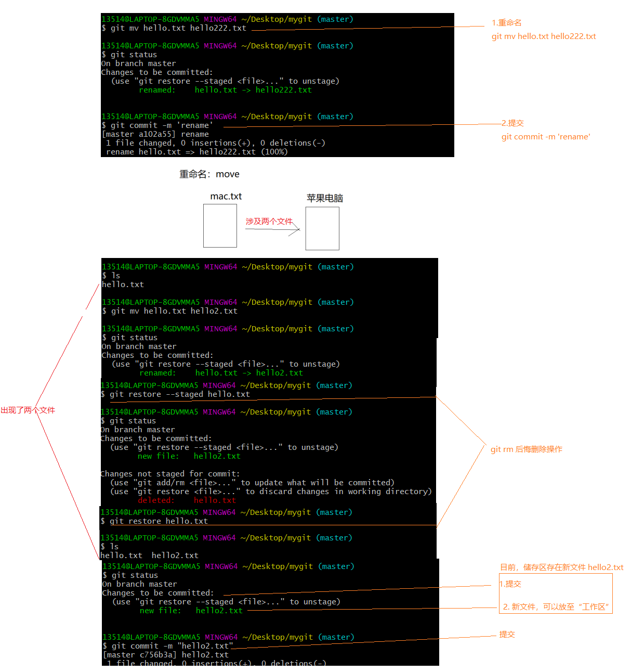The image size is (631, 672).
Task: Click the 1.重命名 annotation
Action: [507, 23]
